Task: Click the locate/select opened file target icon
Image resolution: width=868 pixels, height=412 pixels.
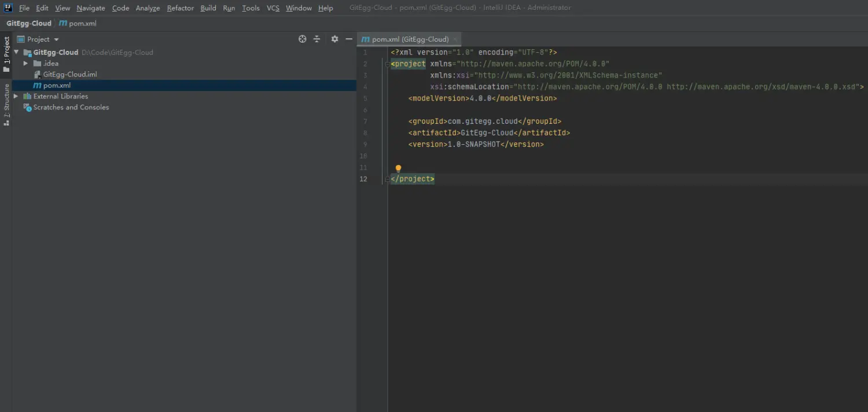Action: pyautogui.click(x=302, y=39)
